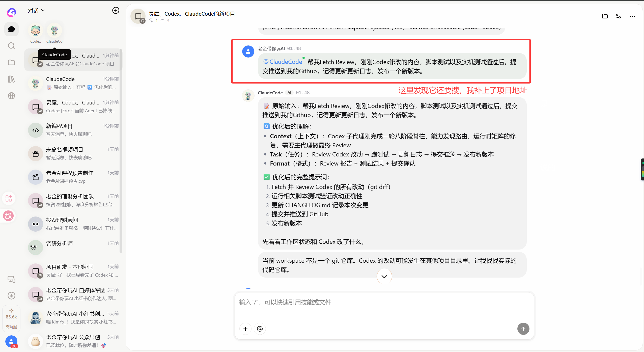Viewport: 644px width, 352px height.
Task: Click the plus attach button in input box
Action: (x=245, y=329)
